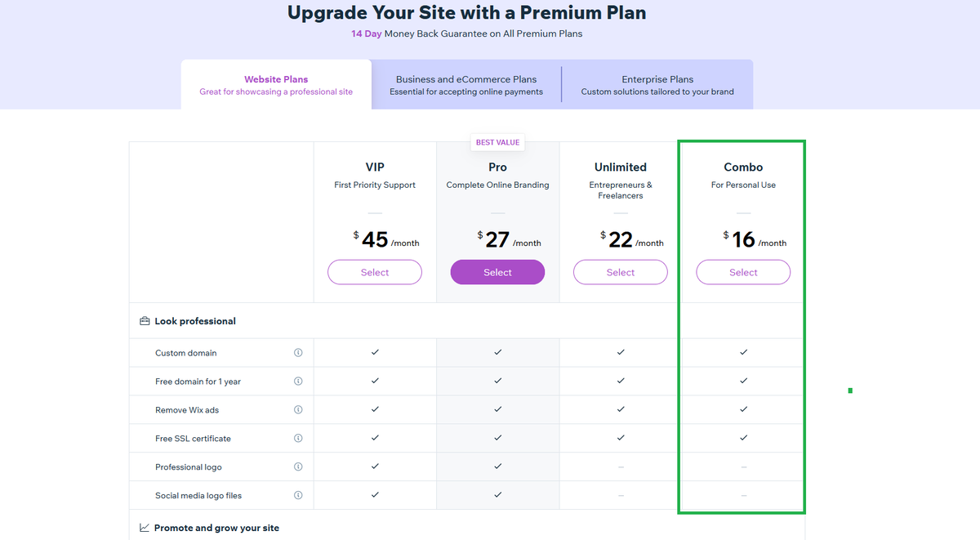Open info tooltip for Remove Wix ads
The height and width of the screenshot is (540, 980).
coord(298,410)
